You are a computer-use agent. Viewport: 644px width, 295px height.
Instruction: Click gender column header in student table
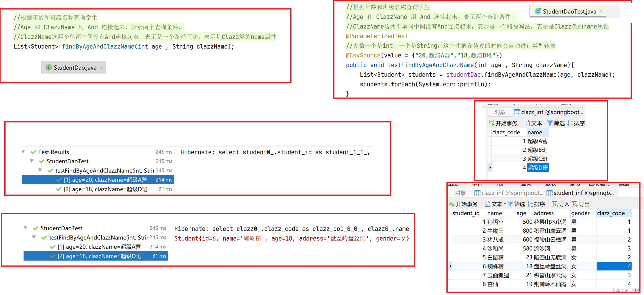pos(583,213)
